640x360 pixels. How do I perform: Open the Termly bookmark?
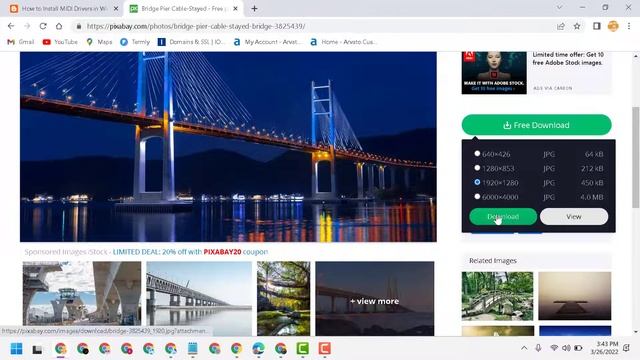coord(135,42)
